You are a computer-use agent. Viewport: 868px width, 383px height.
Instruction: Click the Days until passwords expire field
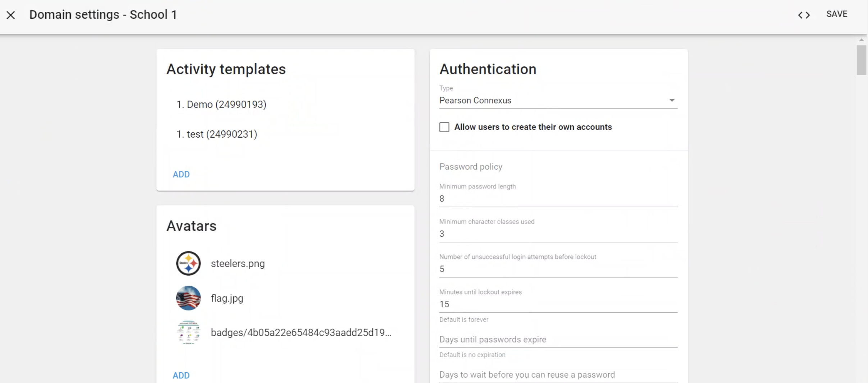coord(558,340)
